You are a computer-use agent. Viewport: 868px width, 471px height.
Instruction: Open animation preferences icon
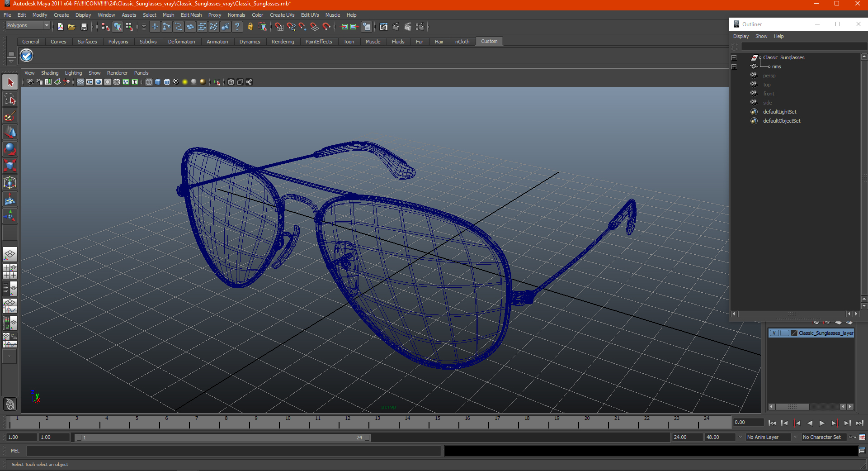coord(862,437)
